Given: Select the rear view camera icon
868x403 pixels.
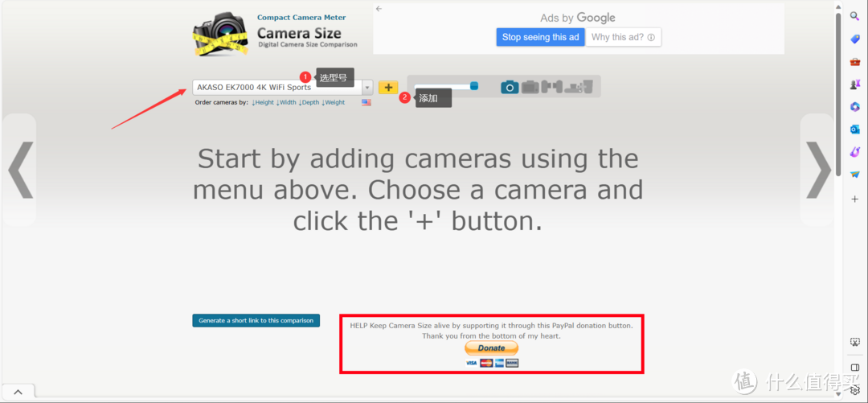Looking at the screenshot, I should tap(530, 87).
